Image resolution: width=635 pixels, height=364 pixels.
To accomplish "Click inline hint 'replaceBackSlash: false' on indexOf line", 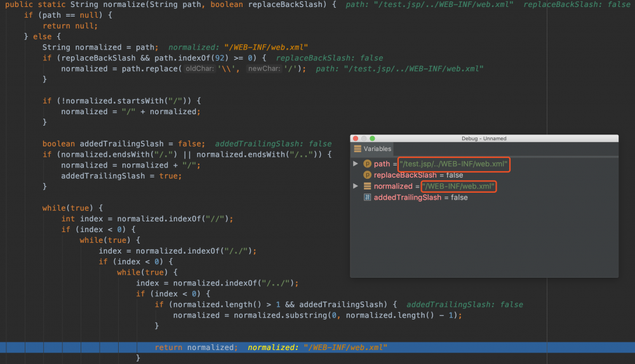I will (330, 58).
